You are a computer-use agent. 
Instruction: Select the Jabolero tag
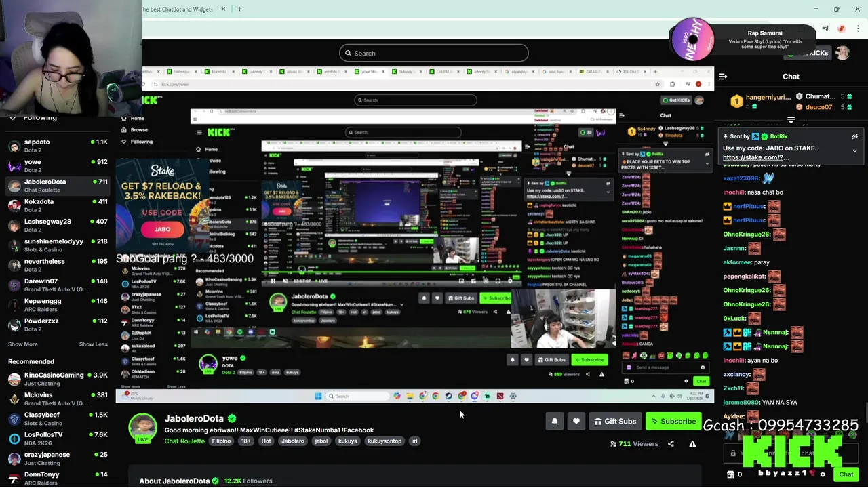(293, 441)
